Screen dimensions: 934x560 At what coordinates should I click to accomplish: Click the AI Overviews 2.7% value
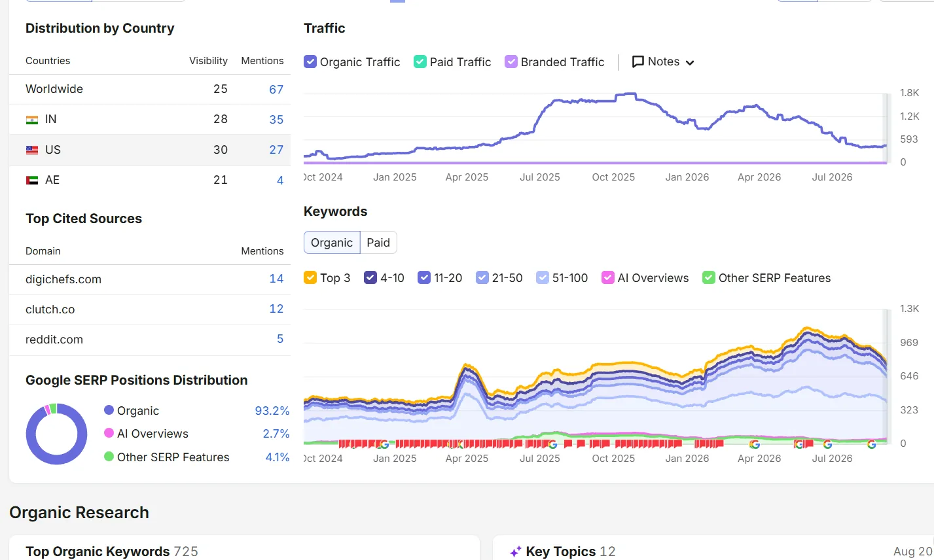pyautogui.click(x=276, y=434)
